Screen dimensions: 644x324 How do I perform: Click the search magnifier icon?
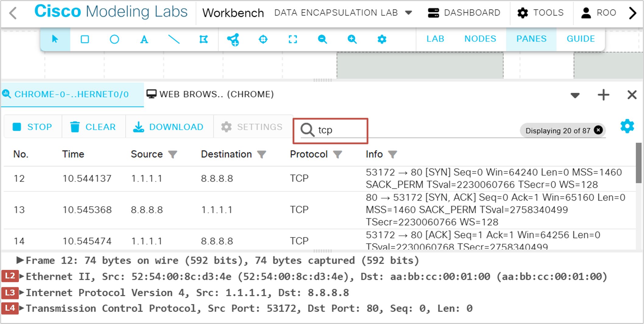click(x=307, y=130)
